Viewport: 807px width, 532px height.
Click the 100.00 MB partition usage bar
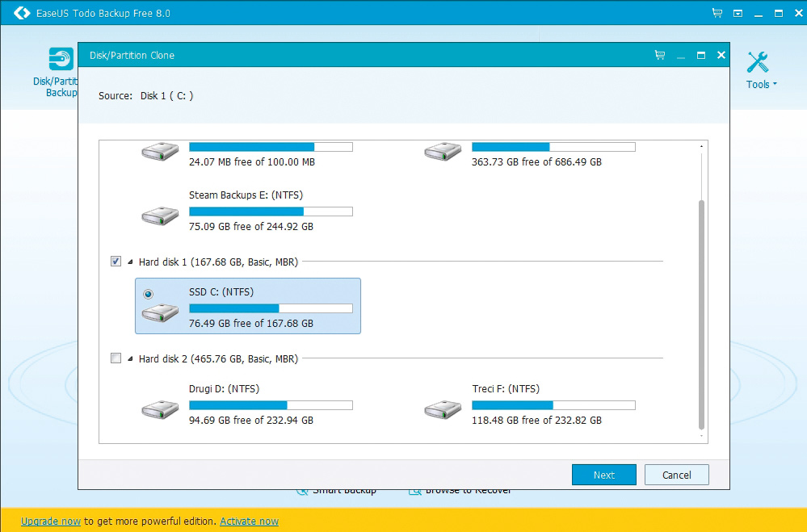pos(271,147)
